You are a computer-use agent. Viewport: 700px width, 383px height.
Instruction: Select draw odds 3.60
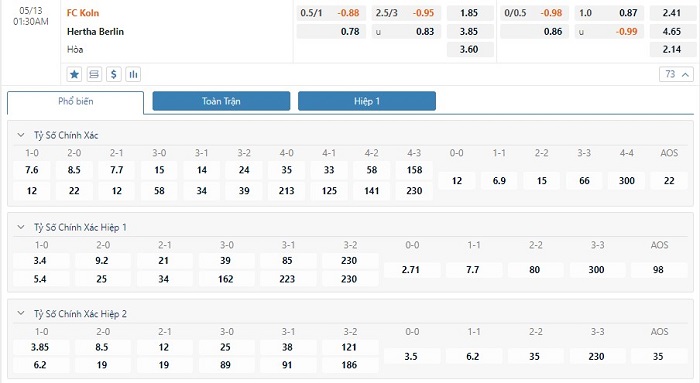point(470,50)
